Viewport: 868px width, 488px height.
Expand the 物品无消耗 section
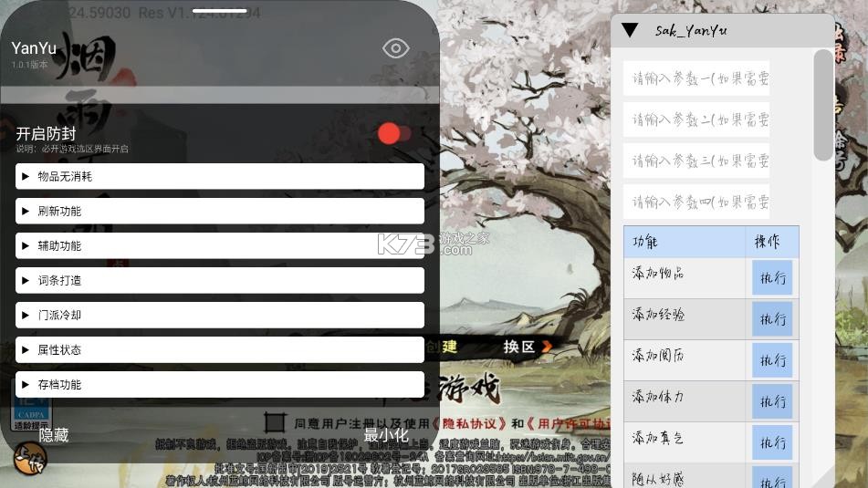[220, 176]
